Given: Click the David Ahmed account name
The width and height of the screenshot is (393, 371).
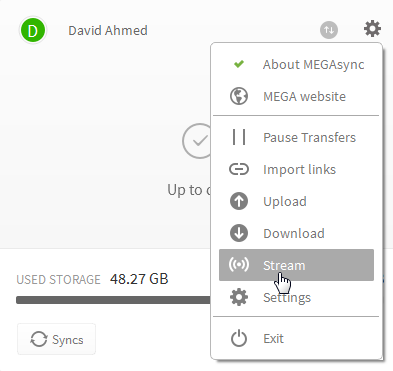Looking at the screenshot, I should tap(108, 31).
